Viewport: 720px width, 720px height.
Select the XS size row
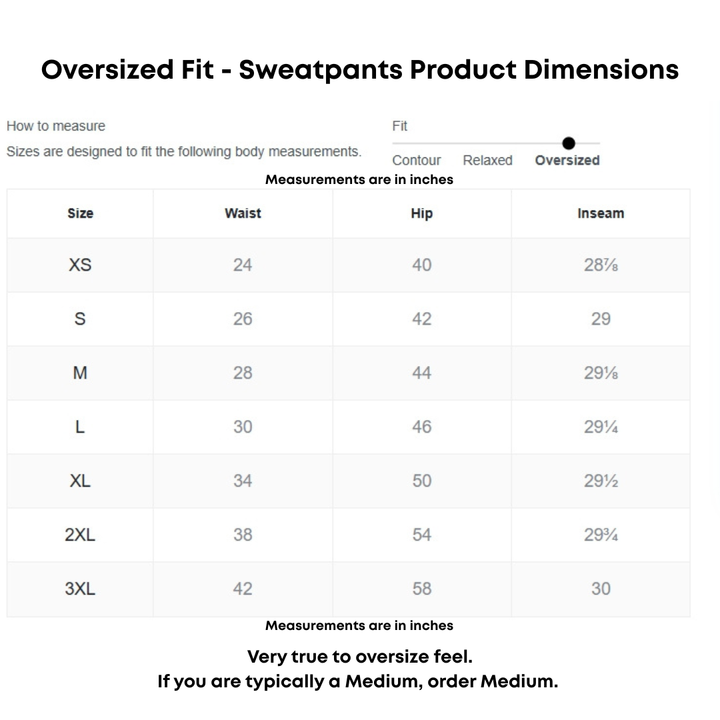(80, 265)
